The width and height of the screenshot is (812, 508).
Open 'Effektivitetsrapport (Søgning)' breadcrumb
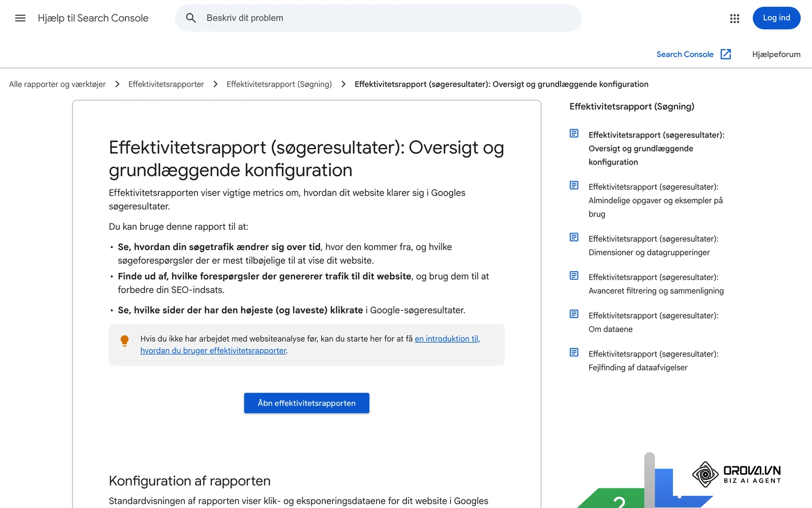click(x=279, y=84)
